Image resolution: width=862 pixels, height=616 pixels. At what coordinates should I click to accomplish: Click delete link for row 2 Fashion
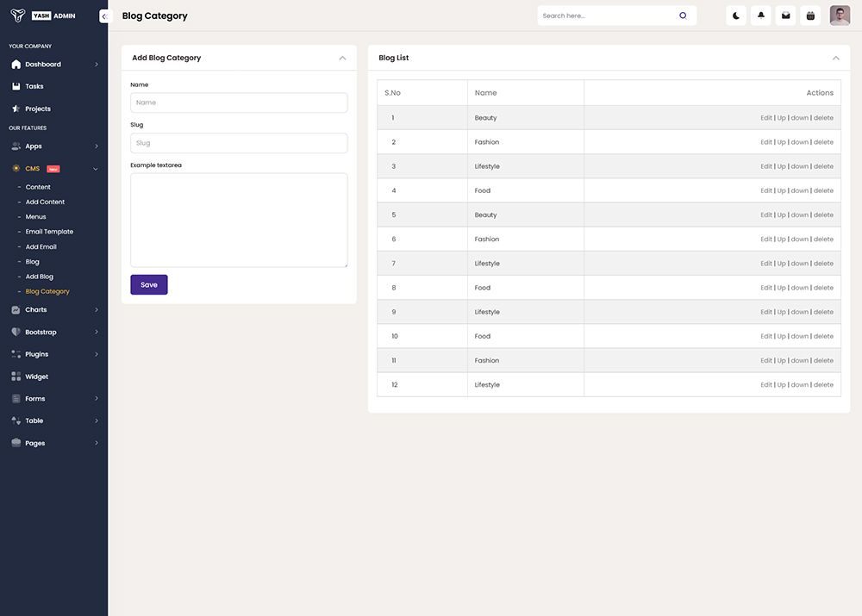click(x=823, y=142)
